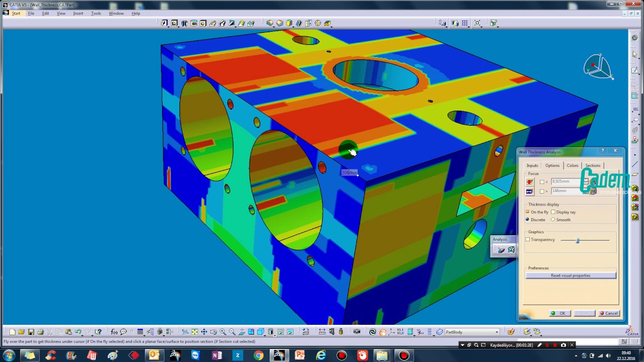This screenshot has width=644, height=362.
Task: Enable the maximum thickness focus checkbox
Action: (x=542, y=192)
